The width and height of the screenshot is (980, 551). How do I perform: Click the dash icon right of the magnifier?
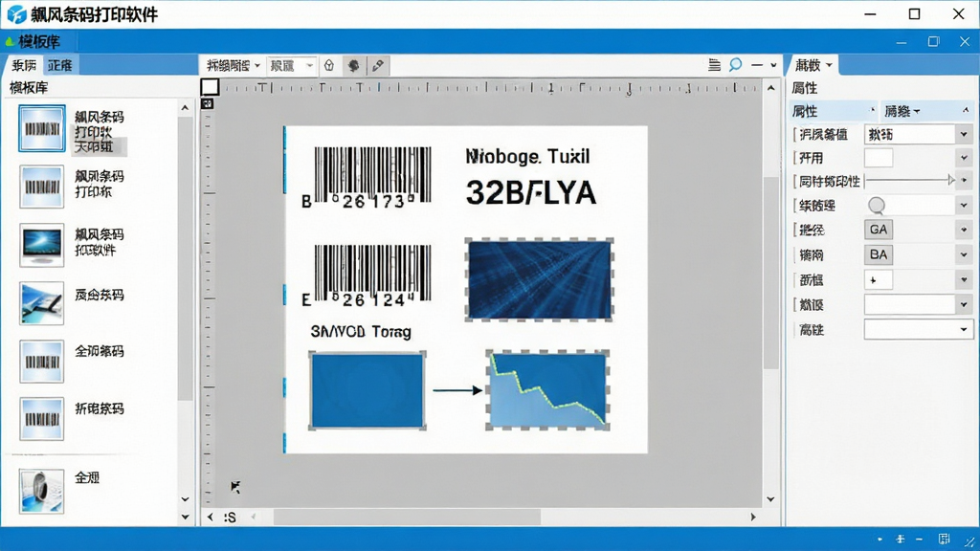[757, 65]
